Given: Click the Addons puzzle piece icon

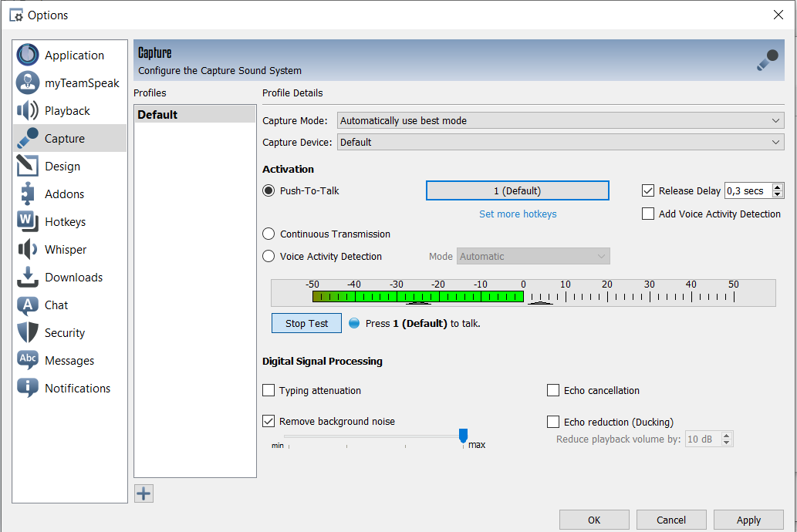Looking at the screenshot, I should 28,194.
